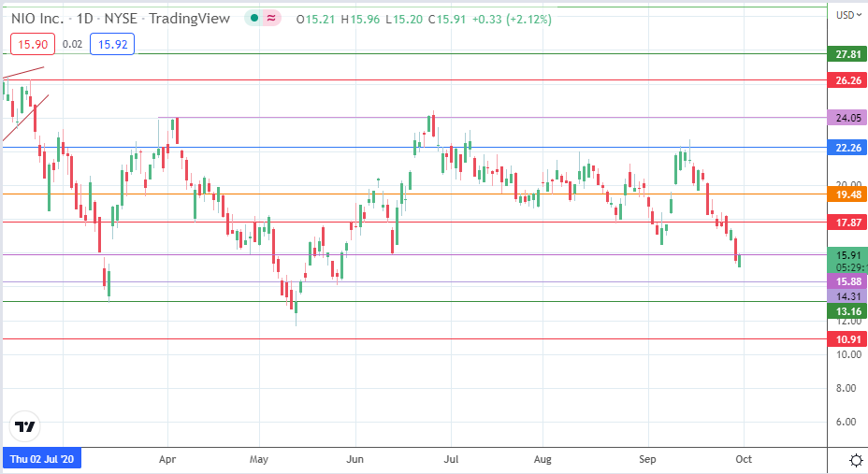Click the 0.02 spread value
The image size is (868, 474).
(x=73, y=44)
